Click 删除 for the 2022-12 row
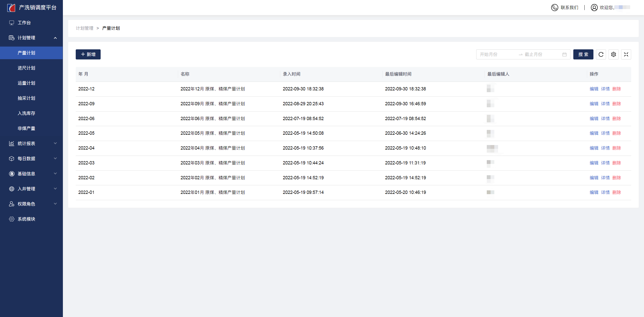Viewport: 644px width, 317px height. click(x=617, y=89)
